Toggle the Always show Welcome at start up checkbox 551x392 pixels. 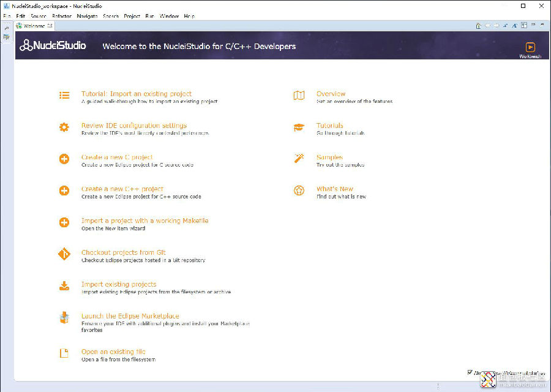470,372
